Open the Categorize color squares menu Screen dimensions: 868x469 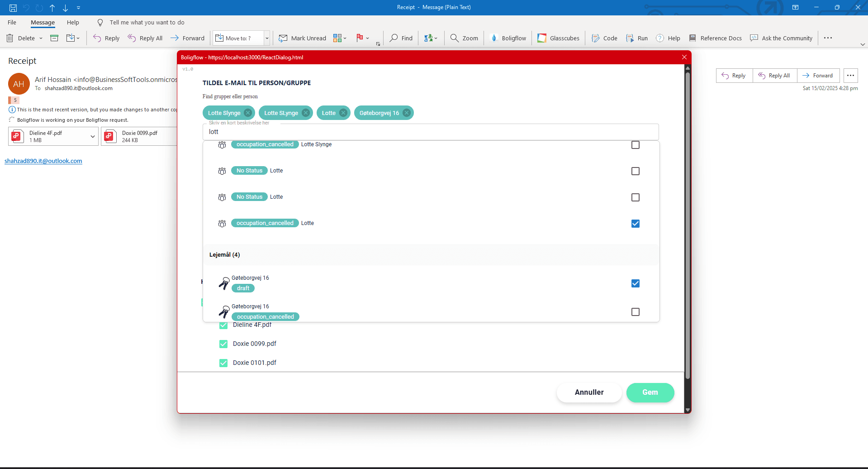pos(340,38)
